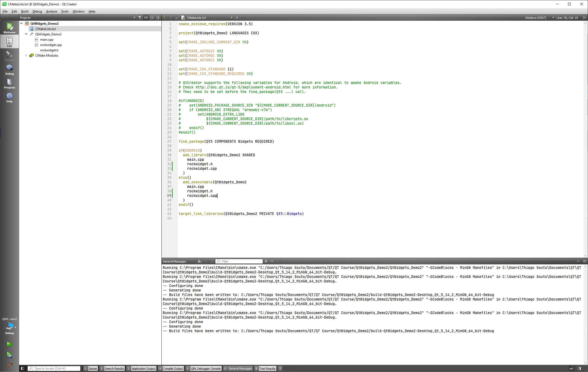This screenshot has height=372, width=588.
Task: Toggle synchronize with editor link icon
Action: (x=146, y=18)
